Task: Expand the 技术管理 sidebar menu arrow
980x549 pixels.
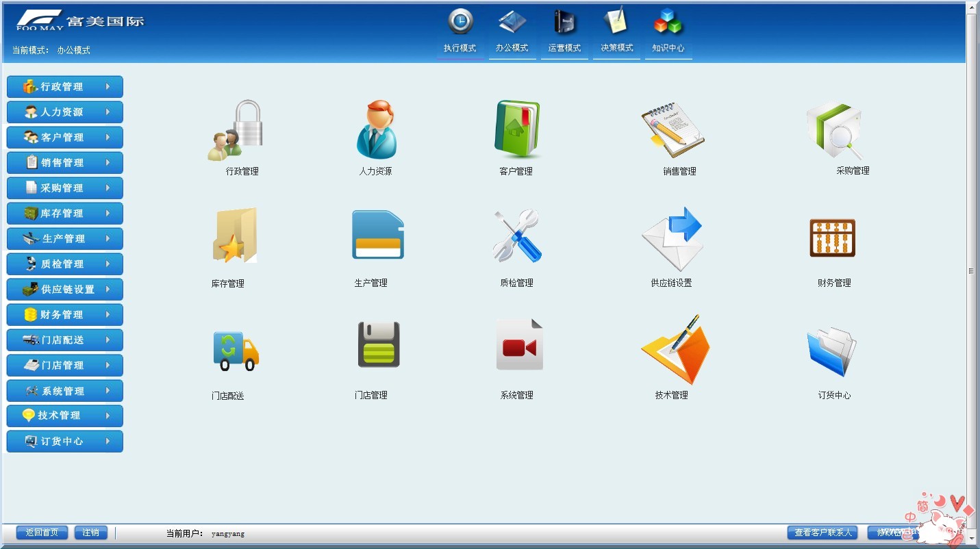Action: pyautogui.click(x=108, y=416)
